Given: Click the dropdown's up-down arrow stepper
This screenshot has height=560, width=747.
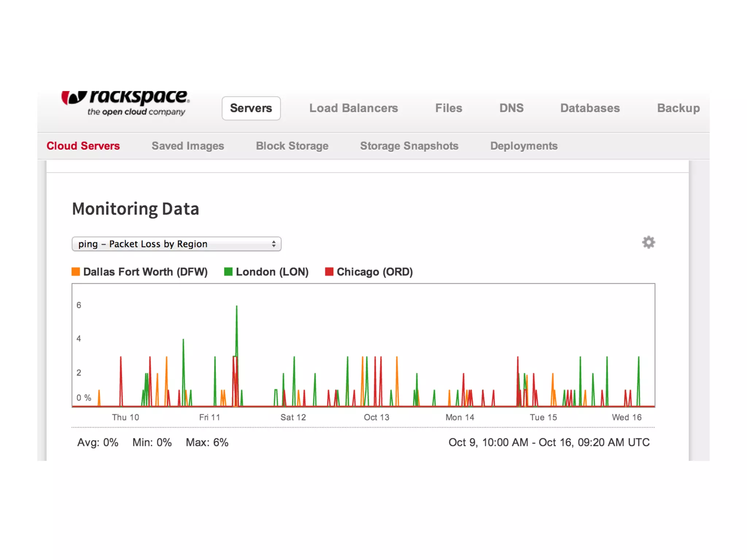Looking at the screenshot, I should click(274, 244).
